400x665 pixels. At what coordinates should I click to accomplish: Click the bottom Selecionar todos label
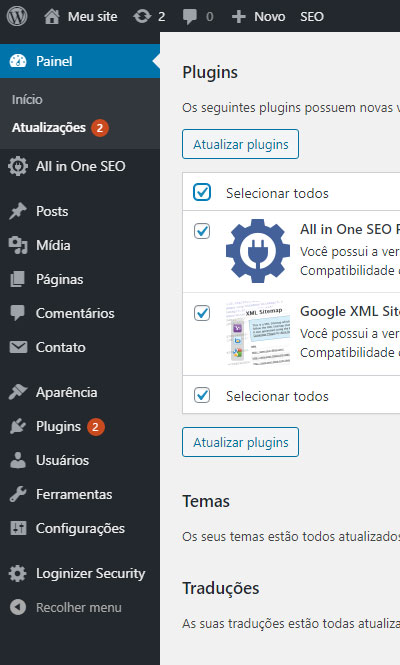(277, 396)
